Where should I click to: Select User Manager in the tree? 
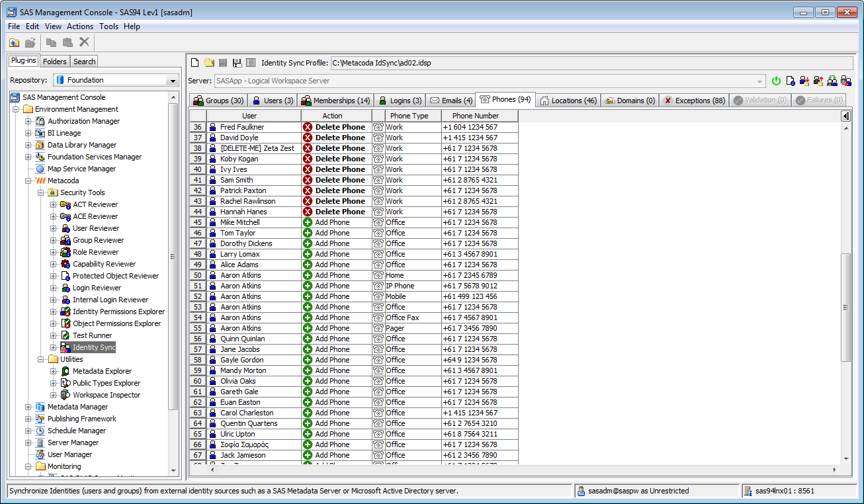click(x=69, y=454)
